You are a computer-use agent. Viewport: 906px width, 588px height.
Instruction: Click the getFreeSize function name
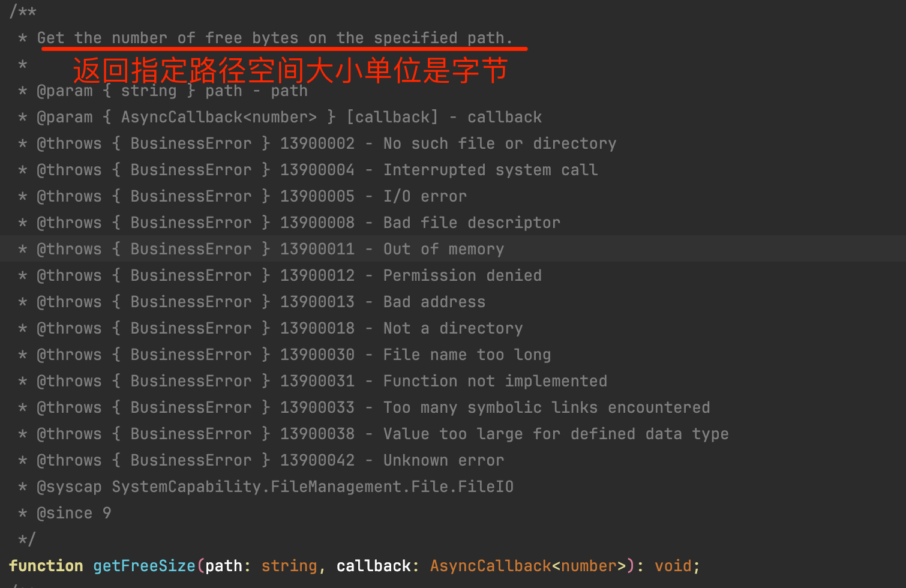point(144,566)
